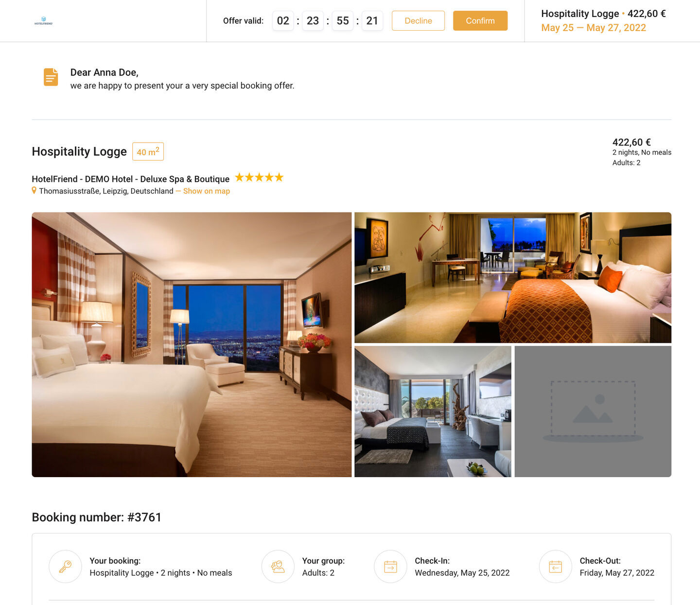The height and width of the screenshot is (605, 700).
Task: Open the orange bedspread room photo
Action: tap(513, 278)
